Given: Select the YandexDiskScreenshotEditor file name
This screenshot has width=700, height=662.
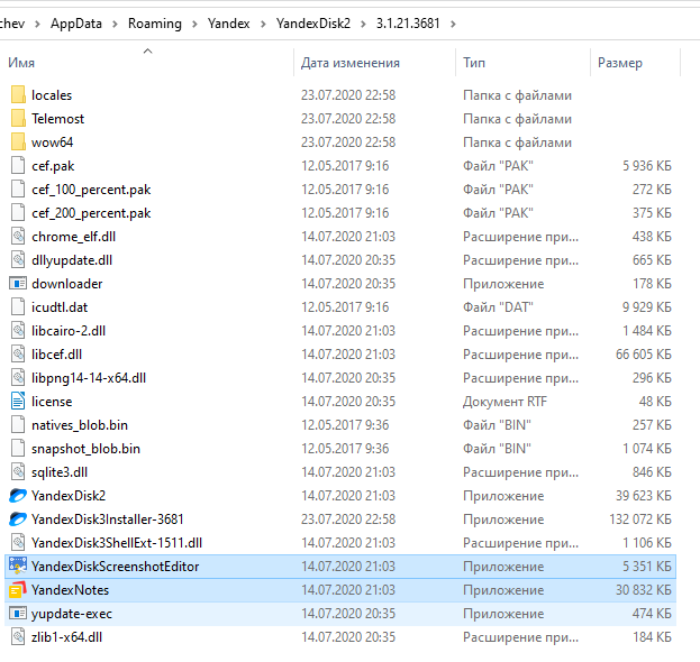Looking at the screenshot, I should 115,566.
